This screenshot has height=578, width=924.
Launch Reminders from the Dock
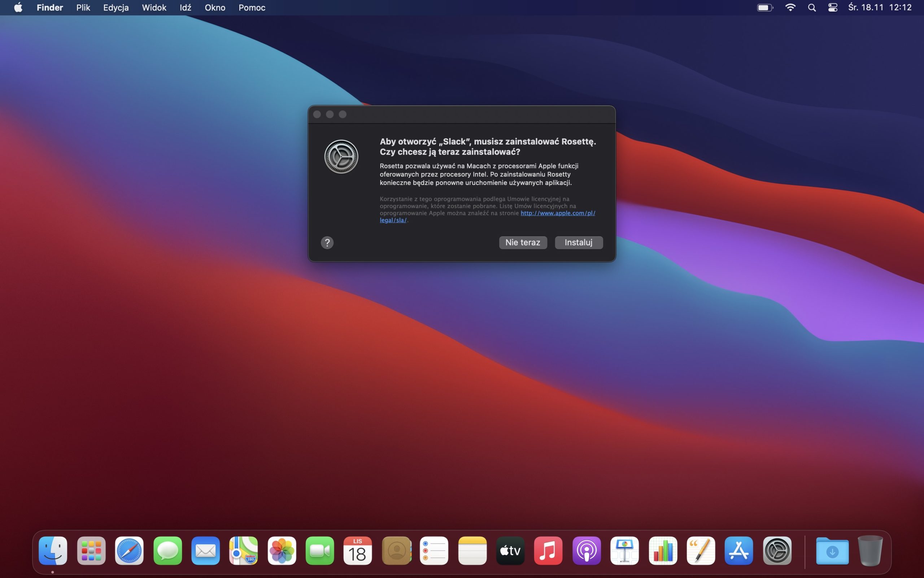[x=434, y=551]
